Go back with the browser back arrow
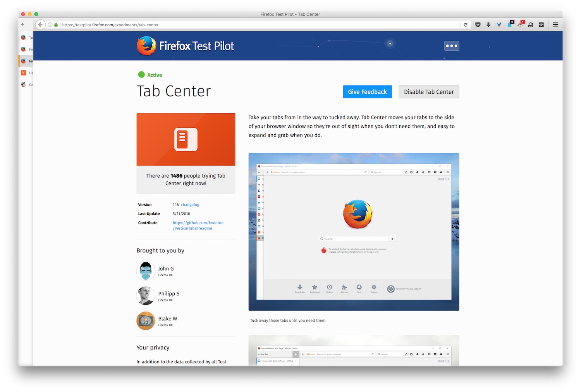The height and width of the screenshot is (392, 581). [40, 25]
